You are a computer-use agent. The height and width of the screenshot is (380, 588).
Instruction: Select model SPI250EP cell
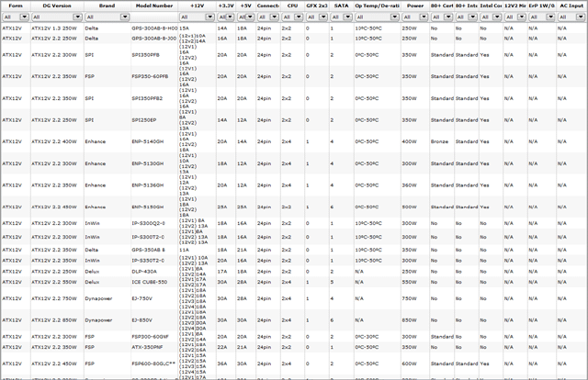[144, 120]
